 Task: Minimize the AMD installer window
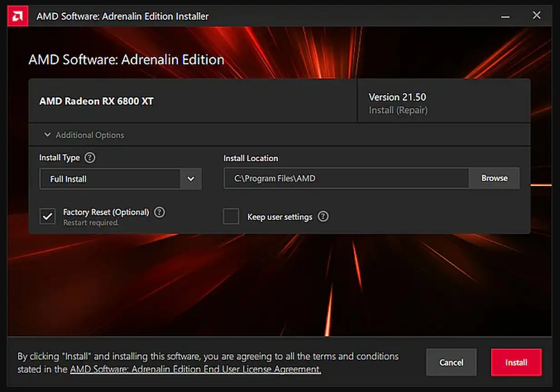tap(505, 16)
